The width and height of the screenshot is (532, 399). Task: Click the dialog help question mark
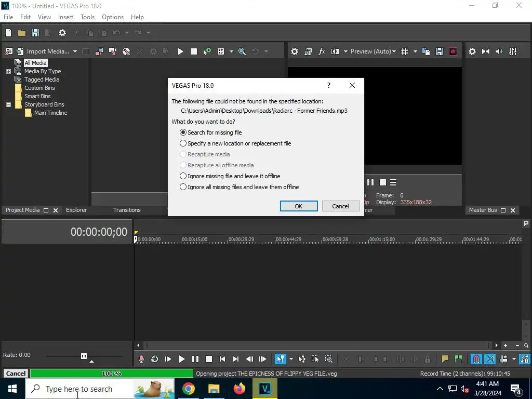328,85
